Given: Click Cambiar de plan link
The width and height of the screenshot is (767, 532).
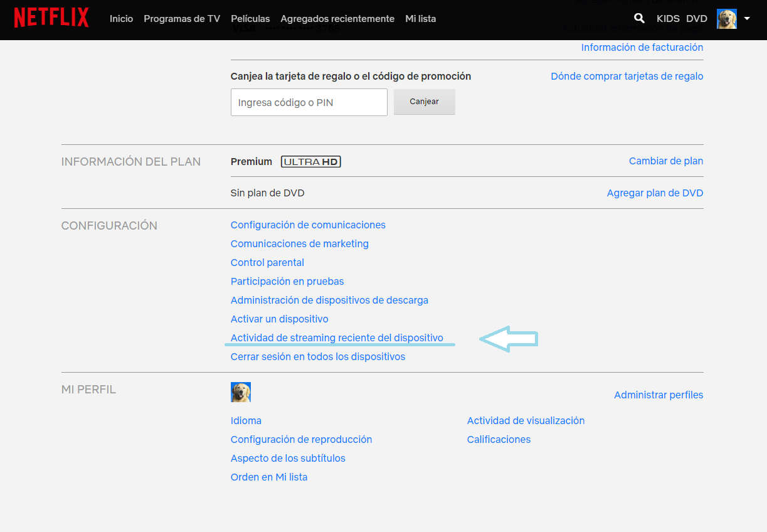Looking at the screenshot, I should tap(665, 161).
